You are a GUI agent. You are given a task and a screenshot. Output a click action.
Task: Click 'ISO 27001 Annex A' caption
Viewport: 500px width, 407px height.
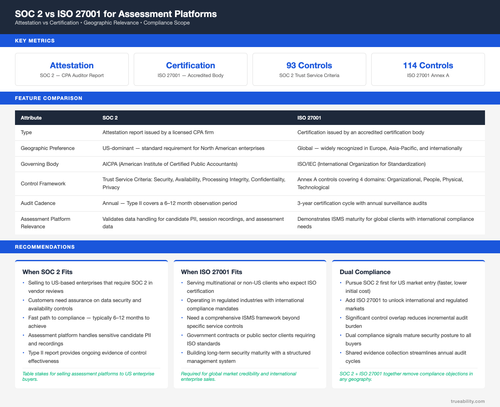(x=428, y=75)
